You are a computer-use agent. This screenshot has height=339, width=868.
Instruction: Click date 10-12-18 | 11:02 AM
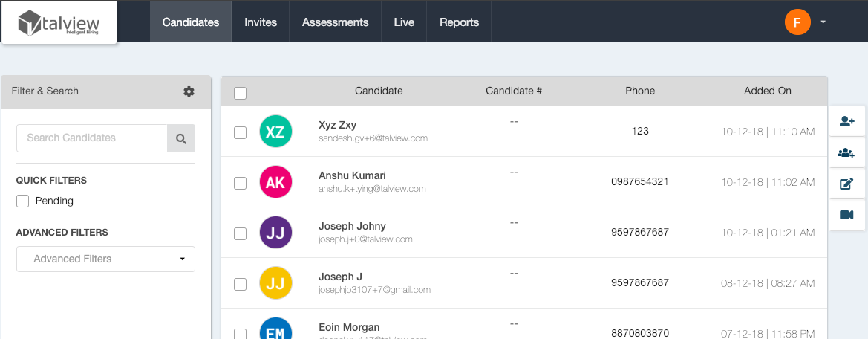pos(768,182)
